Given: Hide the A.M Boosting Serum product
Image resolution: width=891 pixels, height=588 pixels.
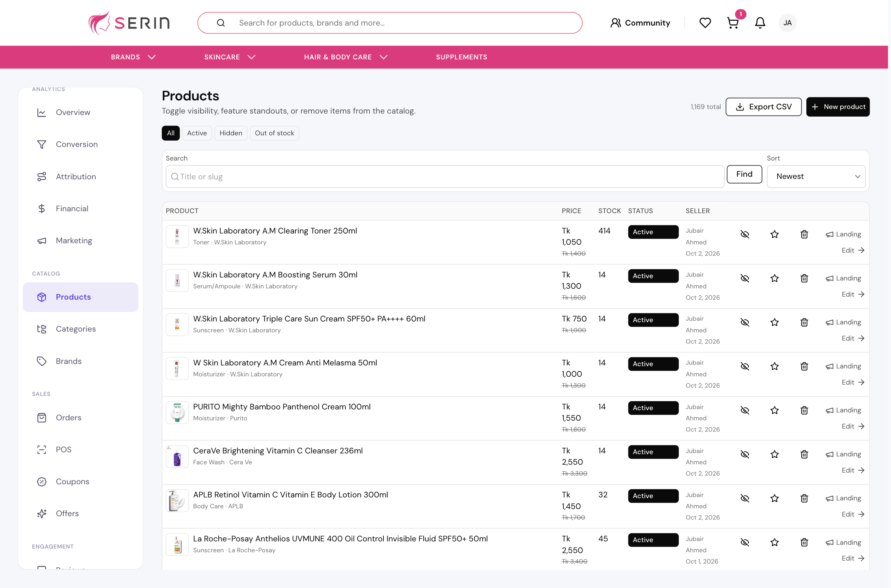Looking at the screenshot, I should tap(745, 278).
